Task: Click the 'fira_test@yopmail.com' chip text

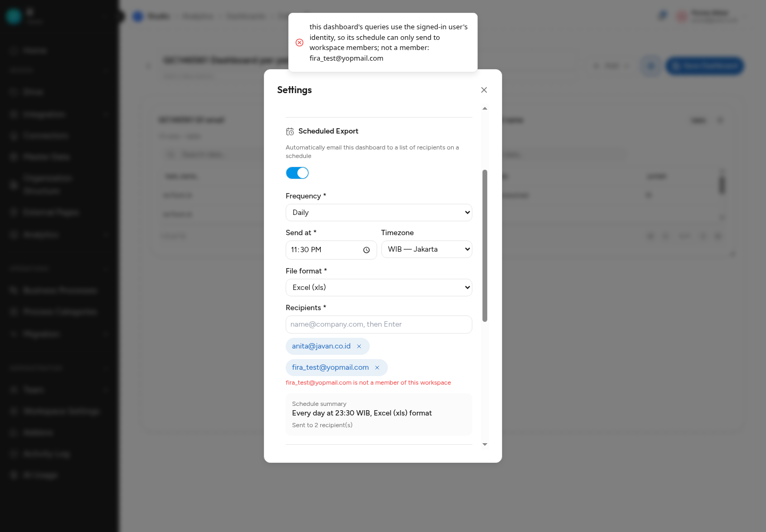Action: (x=330, y=368)
